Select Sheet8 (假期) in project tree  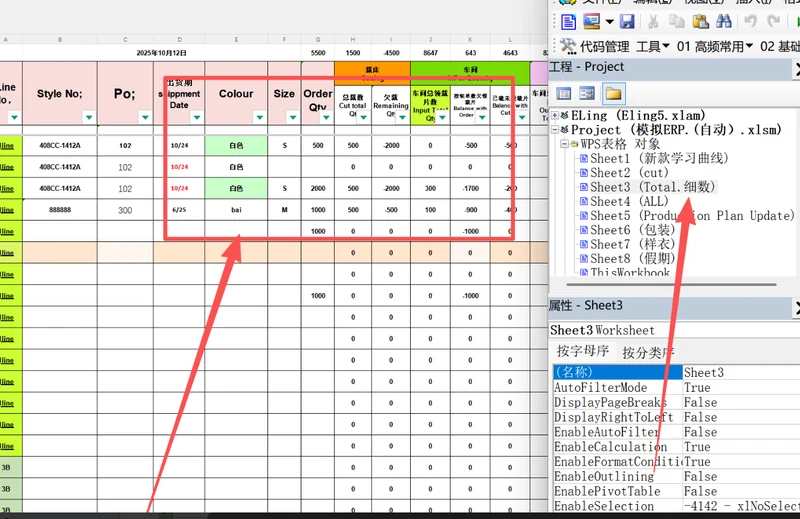tap(632, 258)
